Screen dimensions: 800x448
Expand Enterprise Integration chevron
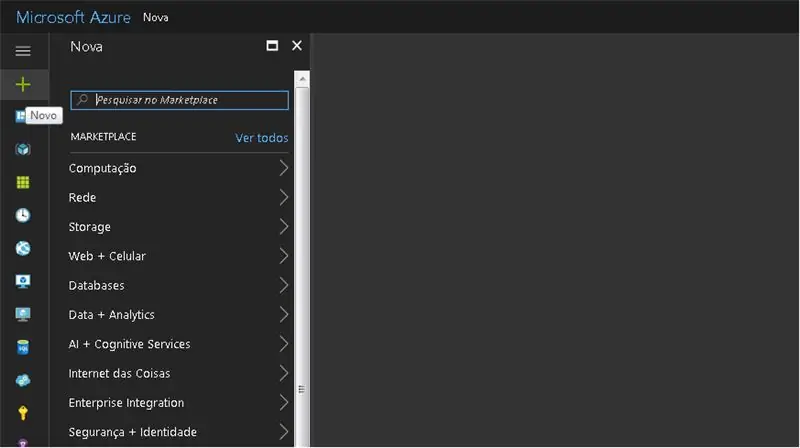(284, 403)
